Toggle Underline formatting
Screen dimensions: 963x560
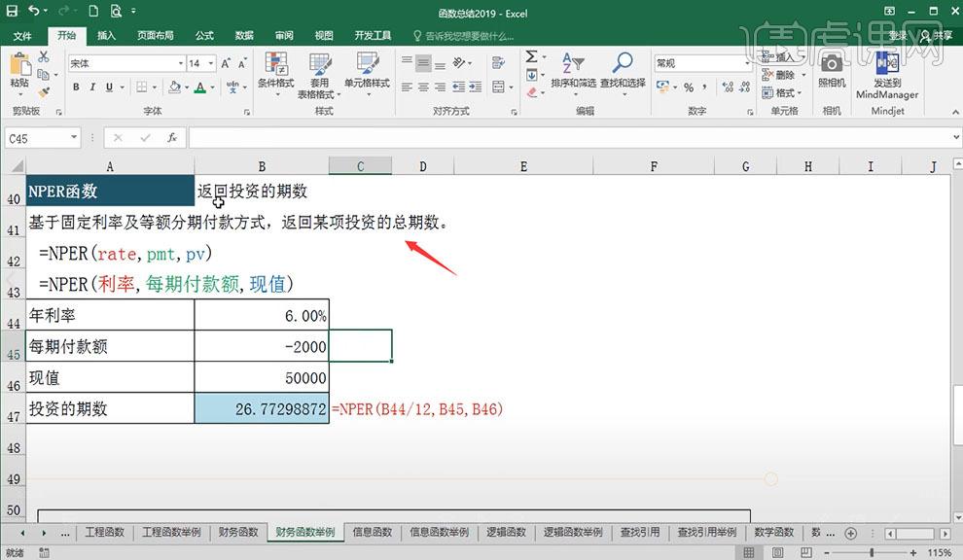point(109,87)
